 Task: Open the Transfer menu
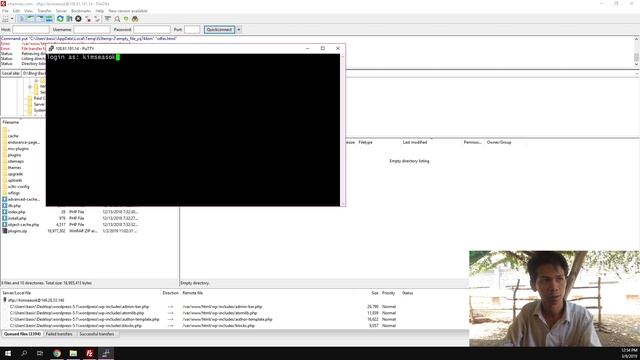click(x=44, y=11)
